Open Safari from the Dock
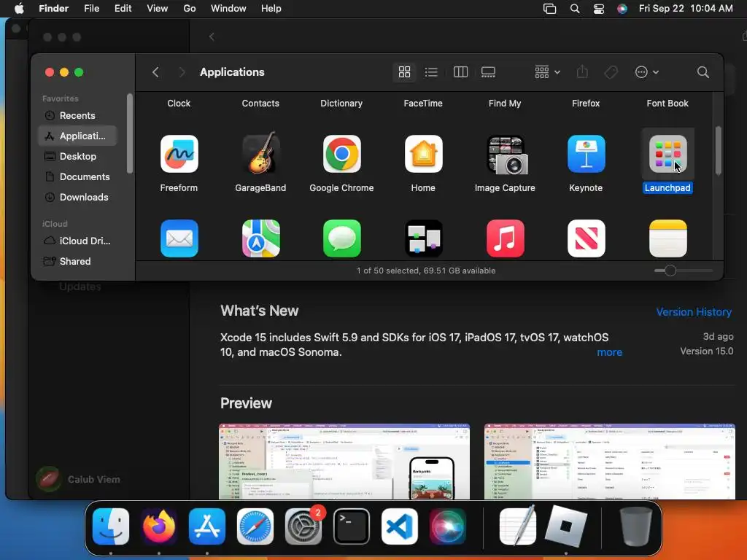Viewport: 747px width, 560px height. click(255, 526)
